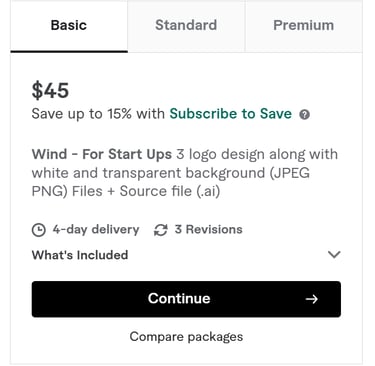Click the 4-day delivery text
Viewport: 375px width, 366px height.
[x=96, y=230]
